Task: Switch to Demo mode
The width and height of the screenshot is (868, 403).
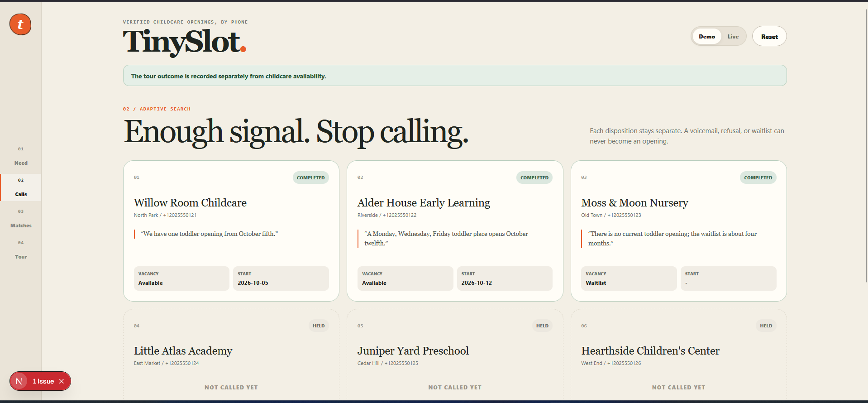Action: point(706,37)
